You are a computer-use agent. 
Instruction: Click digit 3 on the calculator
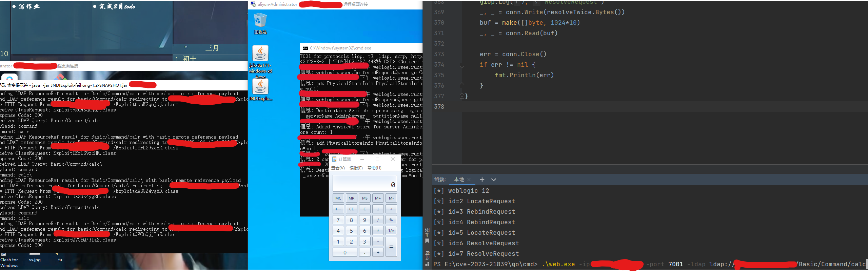[364, 242]
